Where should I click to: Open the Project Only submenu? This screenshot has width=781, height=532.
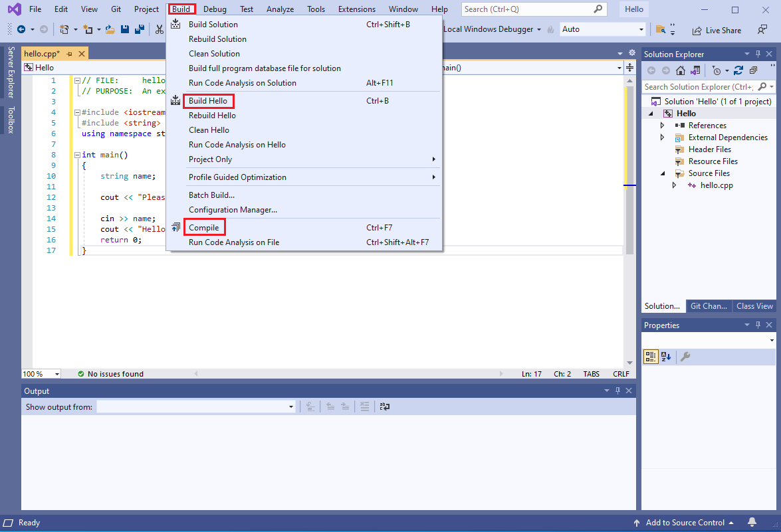pos(304,159)
